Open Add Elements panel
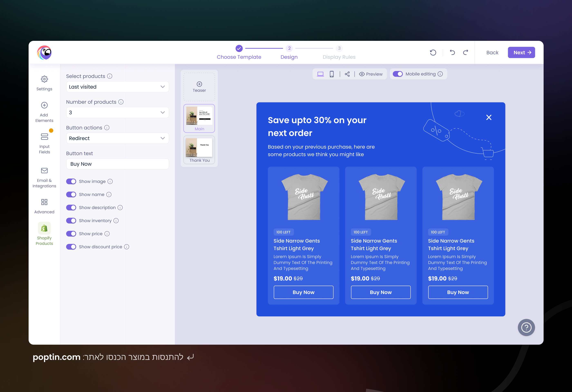The width and height of the screenshot is (572, 392). pos(44,112)
